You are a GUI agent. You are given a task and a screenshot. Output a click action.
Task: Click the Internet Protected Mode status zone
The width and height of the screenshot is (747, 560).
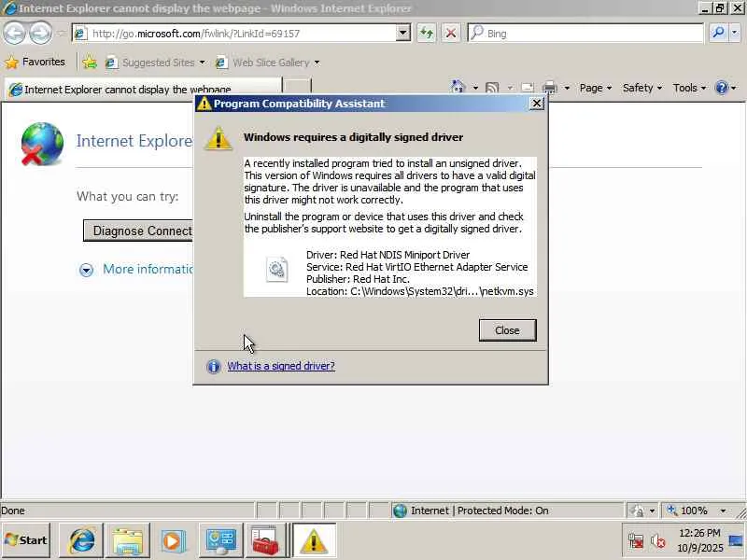[507, 511]
